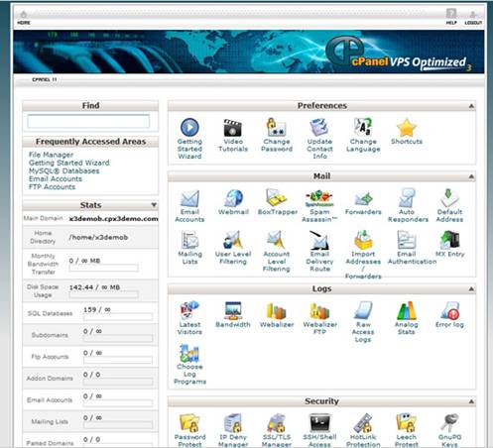Collapse the Mail section

point(471,176)
